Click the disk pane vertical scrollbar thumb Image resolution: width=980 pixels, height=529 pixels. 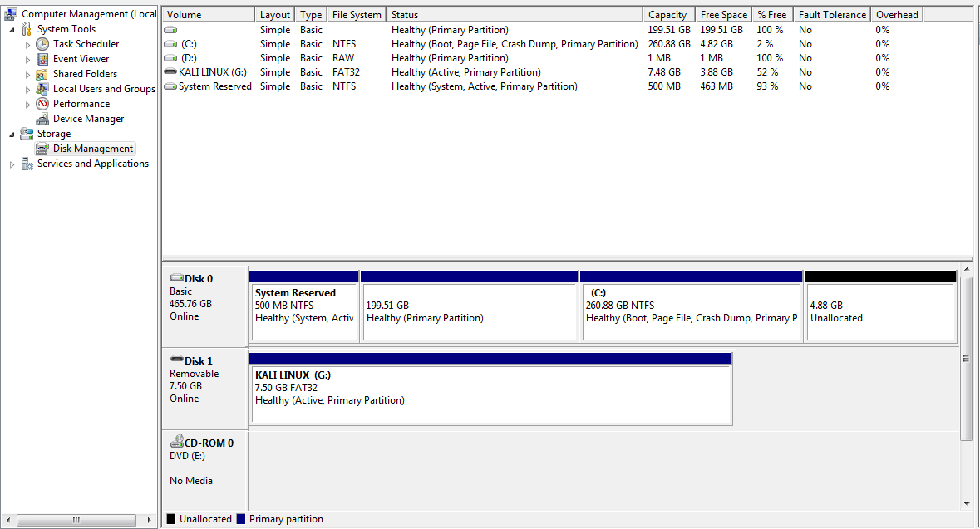(966, 358)
